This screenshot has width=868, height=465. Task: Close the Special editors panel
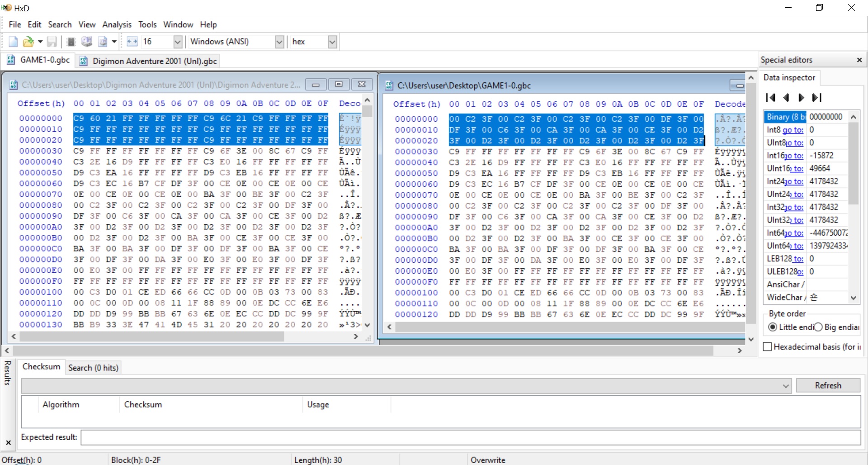(859, 60)
